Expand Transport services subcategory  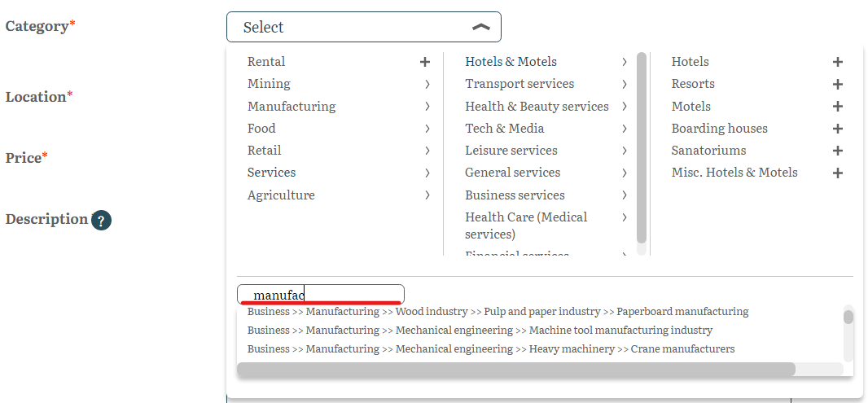coord(624,84)
